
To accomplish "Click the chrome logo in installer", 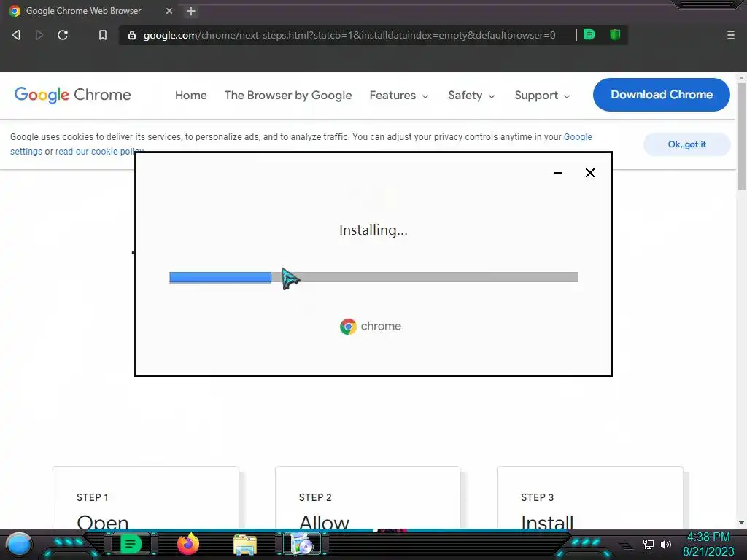I will pyautogui.click(x=370, y=326).
